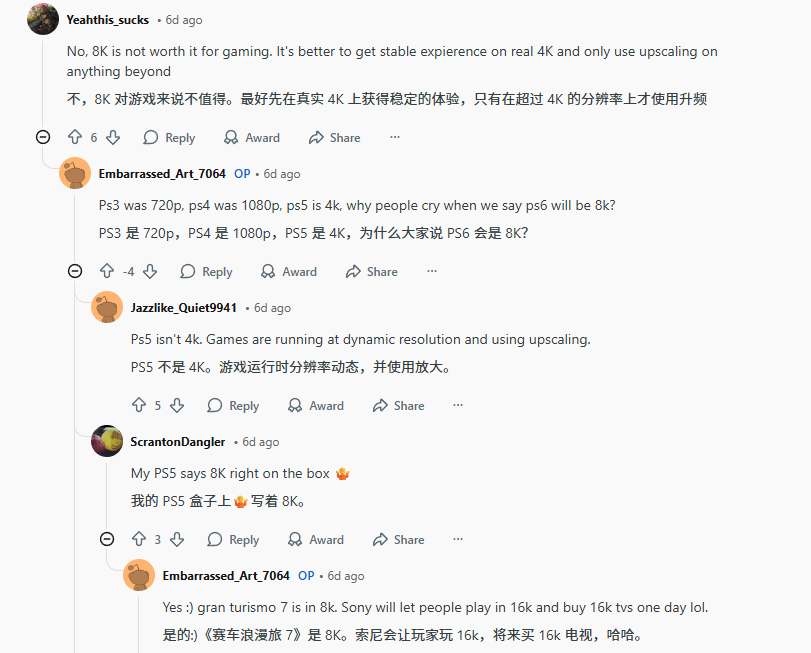Open more options on Yeahthis_sucks comment
The width and height of the screenshot is (811, 653).
pyautogui.click(x=395, y=138)
